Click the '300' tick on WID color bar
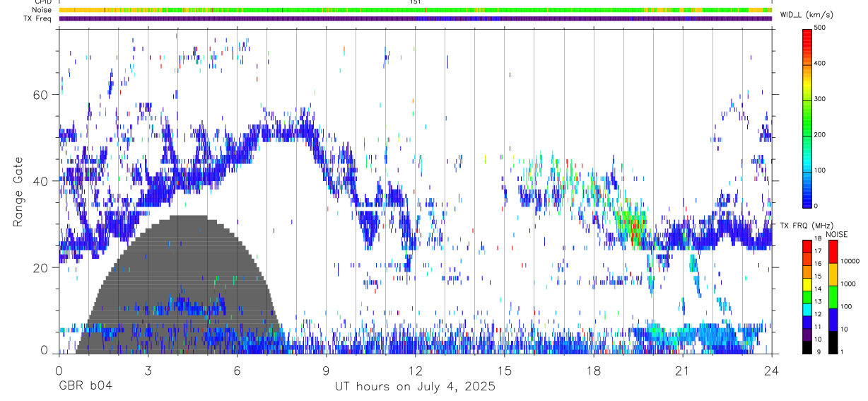 (820, 99)
